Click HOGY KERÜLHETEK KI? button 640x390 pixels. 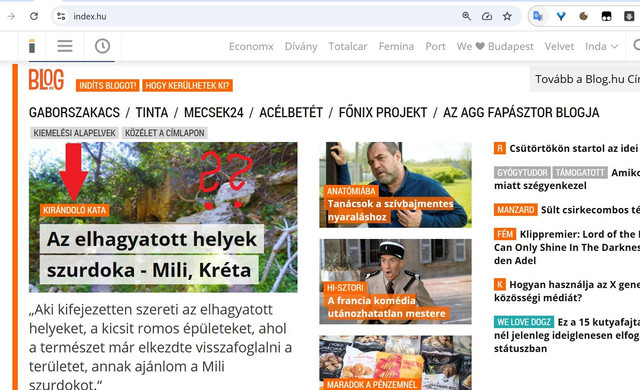[x=187, y=86]
